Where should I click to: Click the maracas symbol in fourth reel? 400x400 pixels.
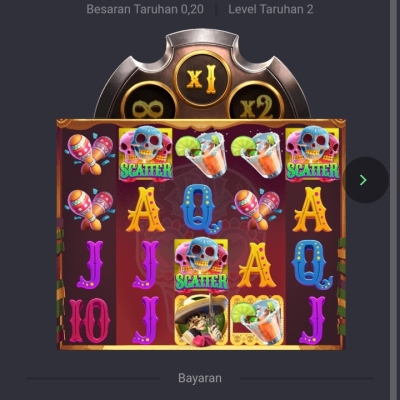click(x=257, y=209)
